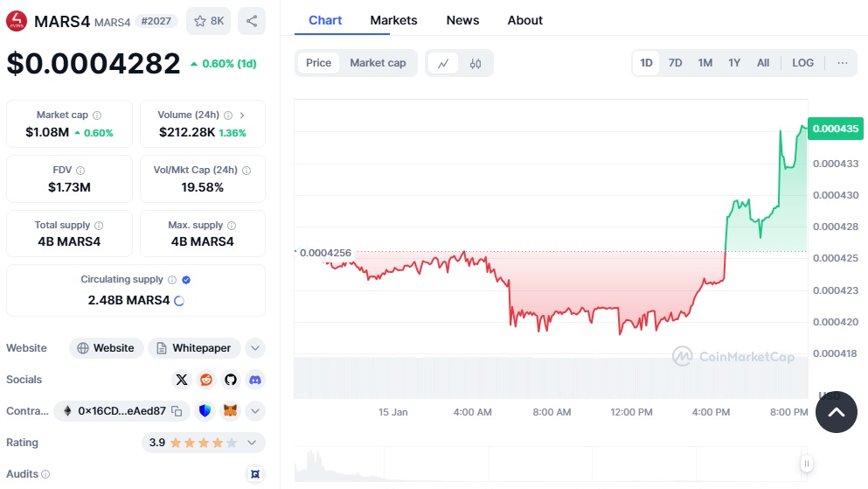
Task: Add MARS4 to watchlist with star button
Action: click(209, 21)
